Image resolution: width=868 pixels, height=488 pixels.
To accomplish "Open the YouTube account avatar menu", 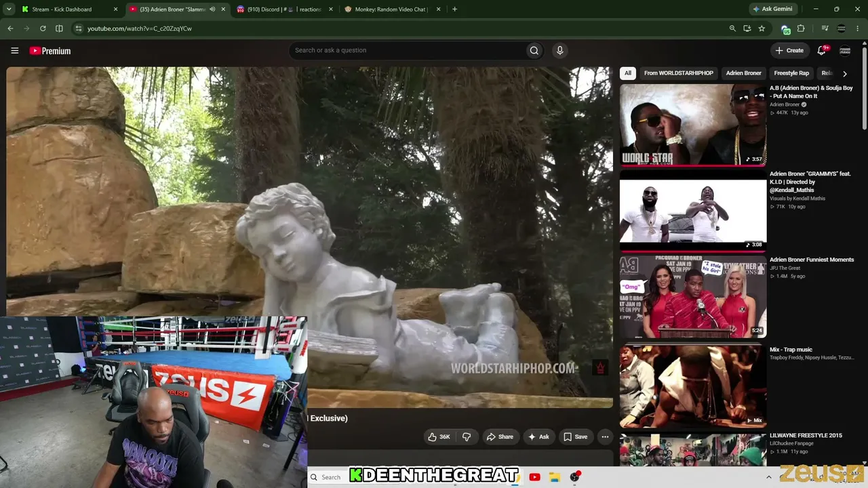I will pos(845,50).
